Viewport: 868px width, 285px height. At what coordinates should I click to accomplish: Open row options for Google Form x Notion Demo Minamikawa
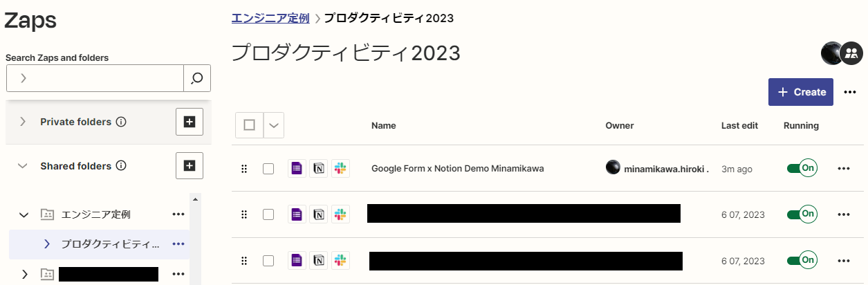tap(843, 168)
